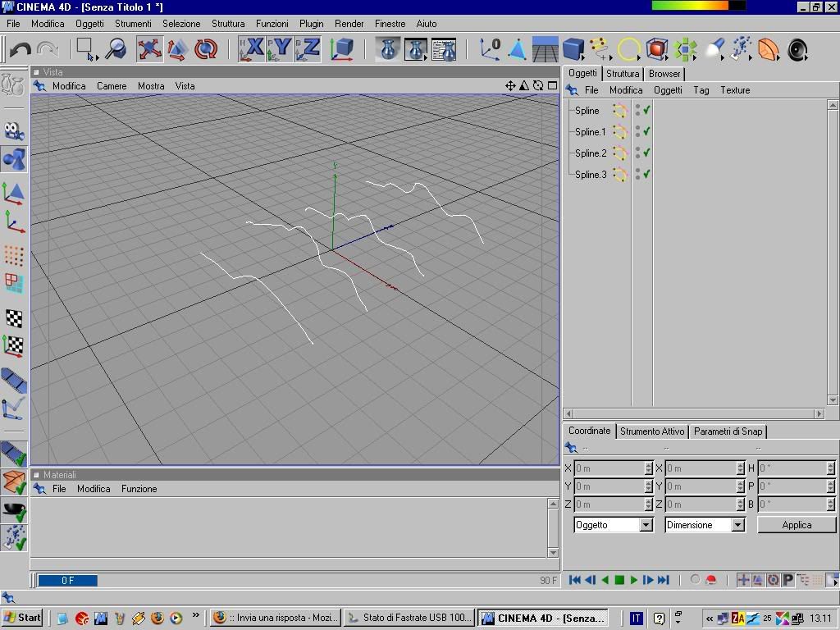Click the Redo arrow icon

48,50
